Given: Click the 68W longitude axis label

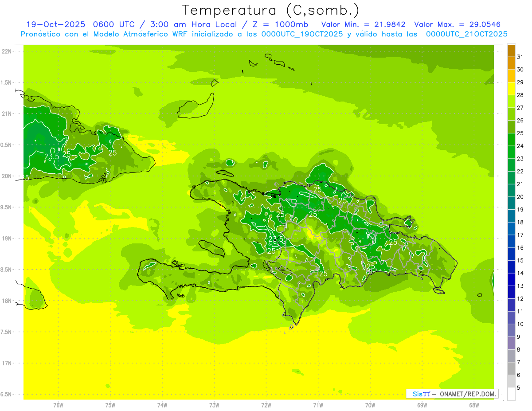Looking at the screenshot, I should click(x=474, y=405).
